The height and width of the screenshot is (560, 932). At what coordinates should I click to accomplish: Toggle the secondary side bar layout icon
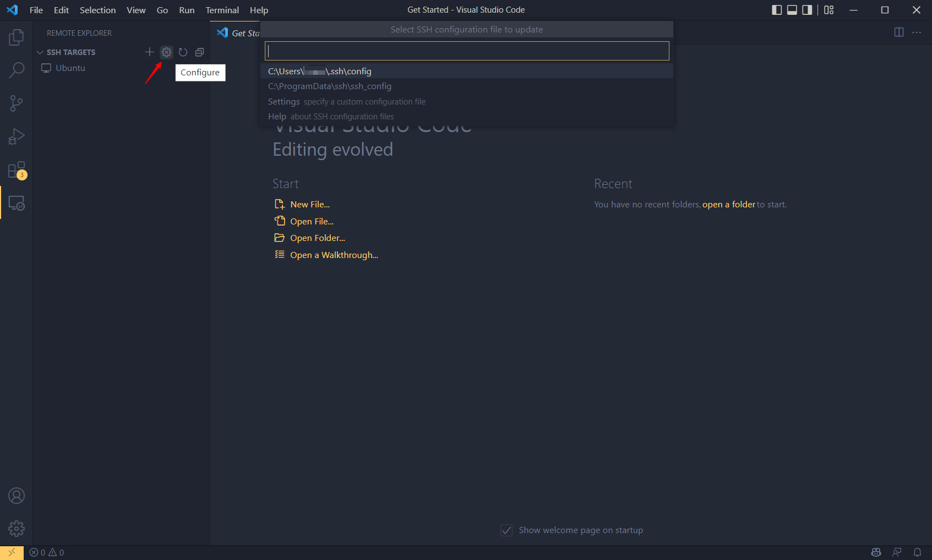pyautogui.click(x=807, y=10)
